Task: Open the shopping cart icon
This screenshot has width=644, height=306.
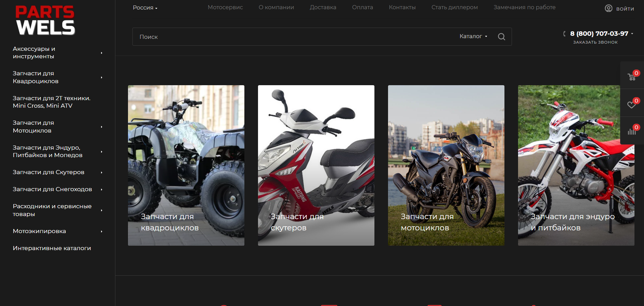Action: click(632, 76)
